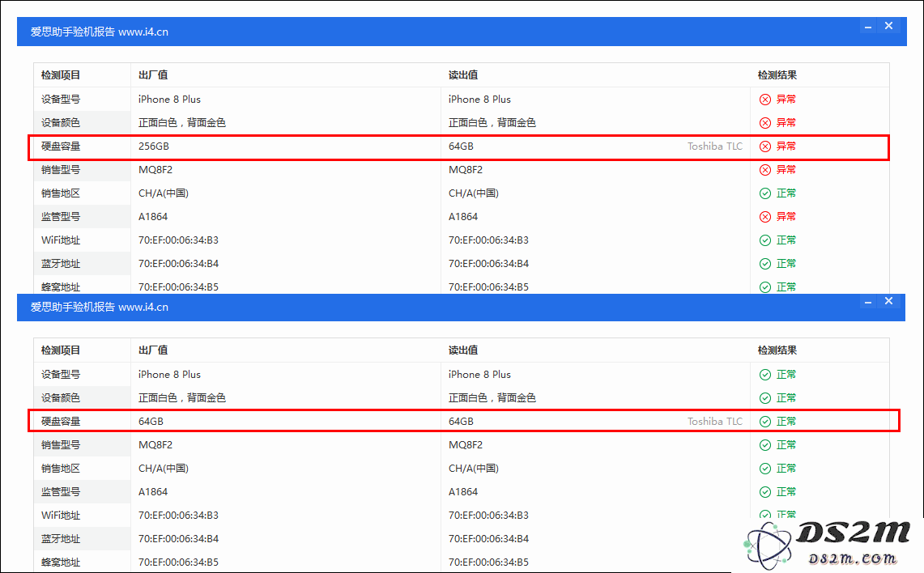Viewport: 924px width, 573px height.
Task: Click the Toshiba TLC label in the upper report
Action: click(715, 146)
